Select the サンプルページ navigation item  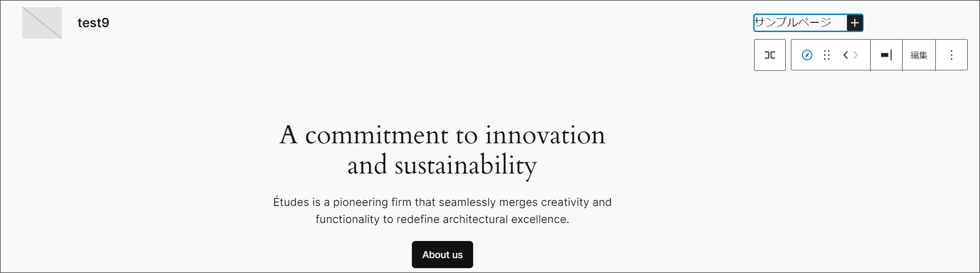793,23
